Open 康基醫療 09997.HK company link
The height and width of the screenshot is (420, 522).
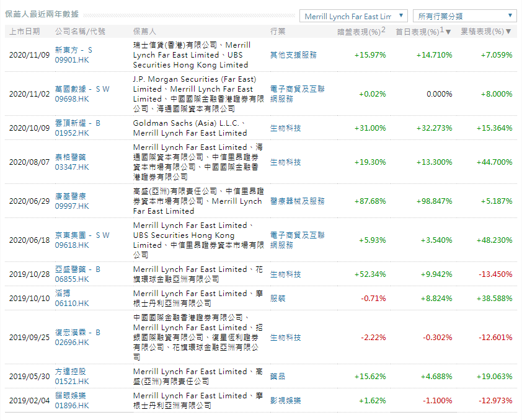[72, 201]
